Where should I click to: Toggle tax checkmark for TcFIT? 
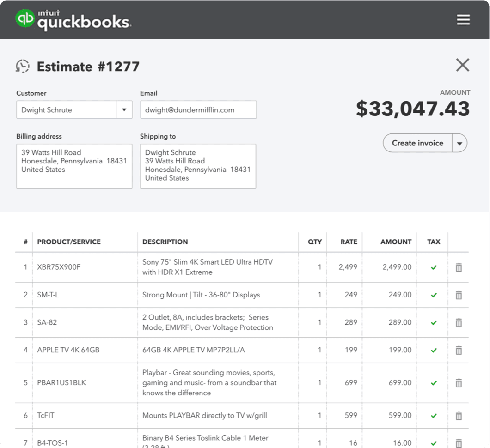tap(434, 416)
